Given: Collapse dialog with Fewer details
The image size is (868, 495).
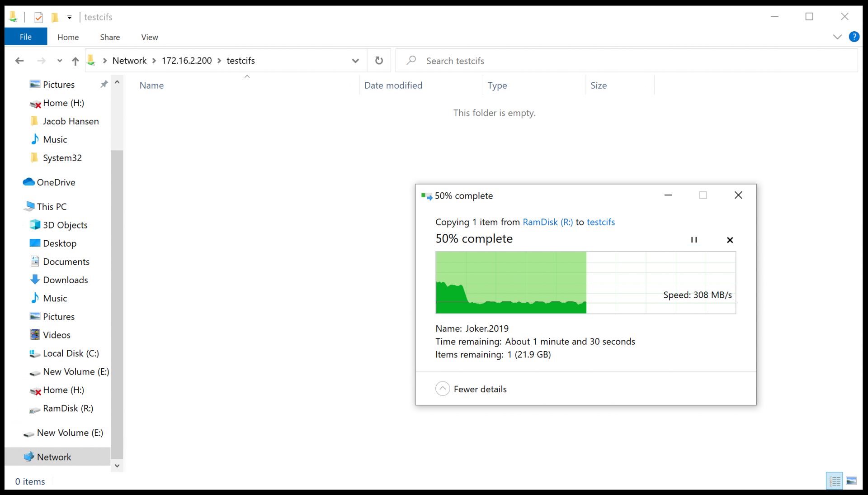Looking at the screenshot, I should point(471,389).
